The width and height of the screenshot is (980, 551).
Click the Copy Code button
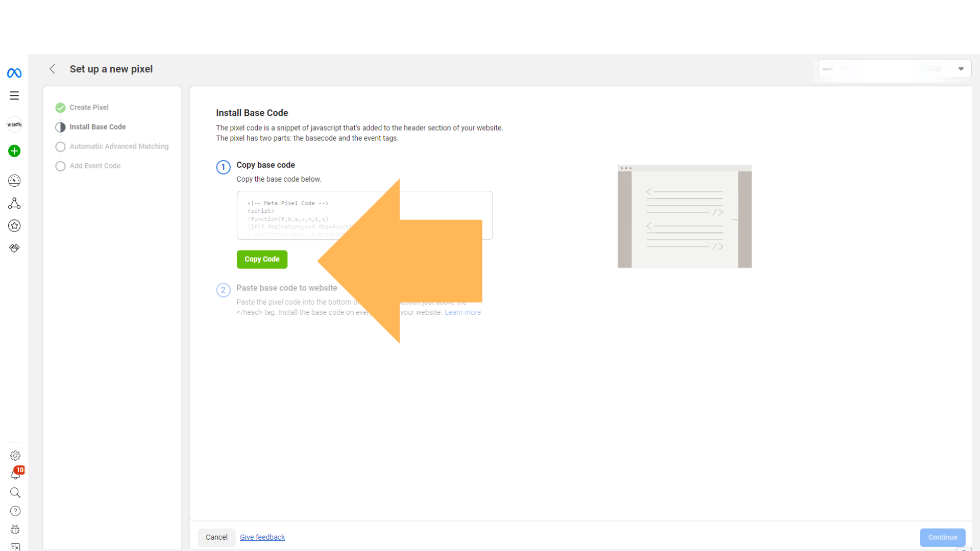[x=262, y=259]
